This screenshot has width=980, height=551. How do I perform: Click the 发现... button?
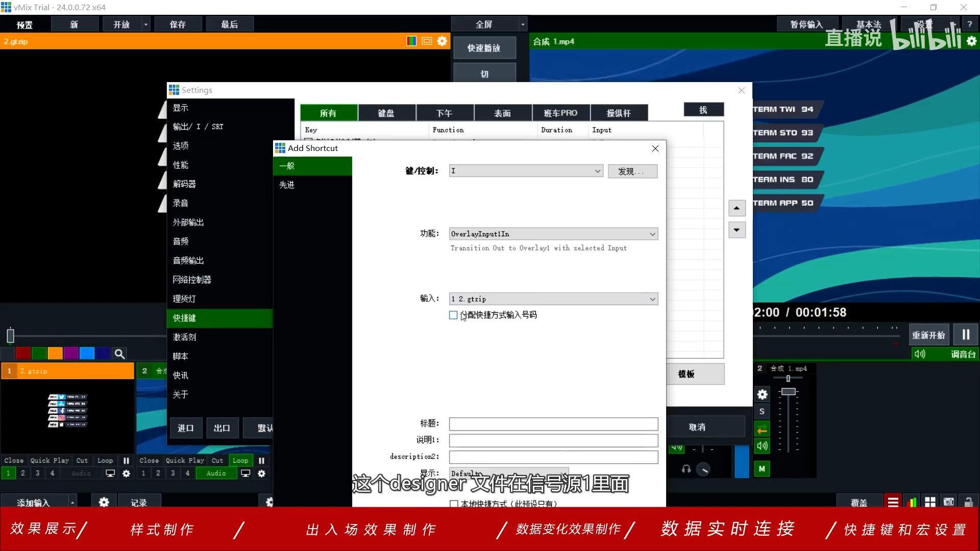pyautogui.click(x=632, y=171)
